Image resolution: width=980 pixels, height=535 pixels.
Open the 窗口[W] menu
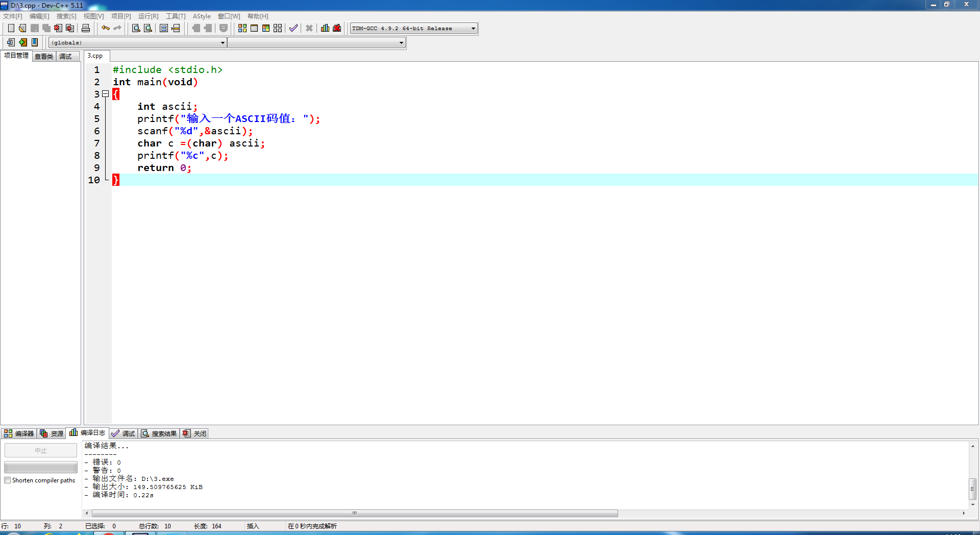click(229, 16)
